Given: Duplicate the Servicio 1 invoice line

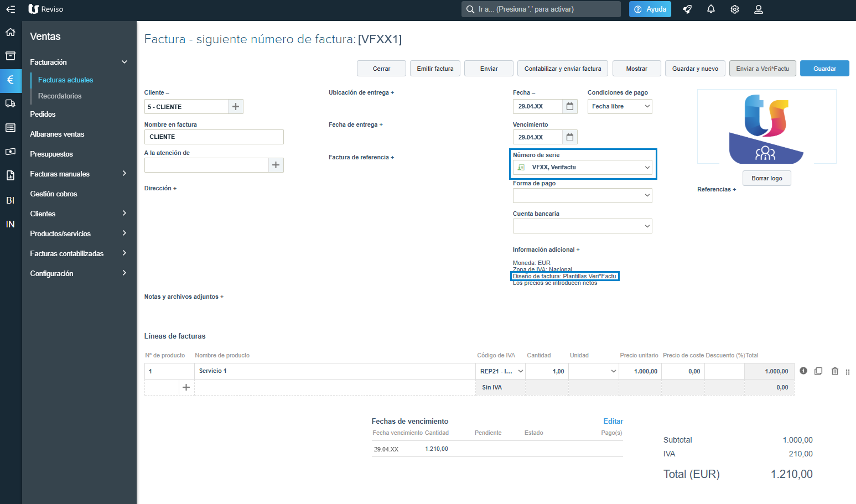Looking at the screenshot, I should tap(818, 371).
